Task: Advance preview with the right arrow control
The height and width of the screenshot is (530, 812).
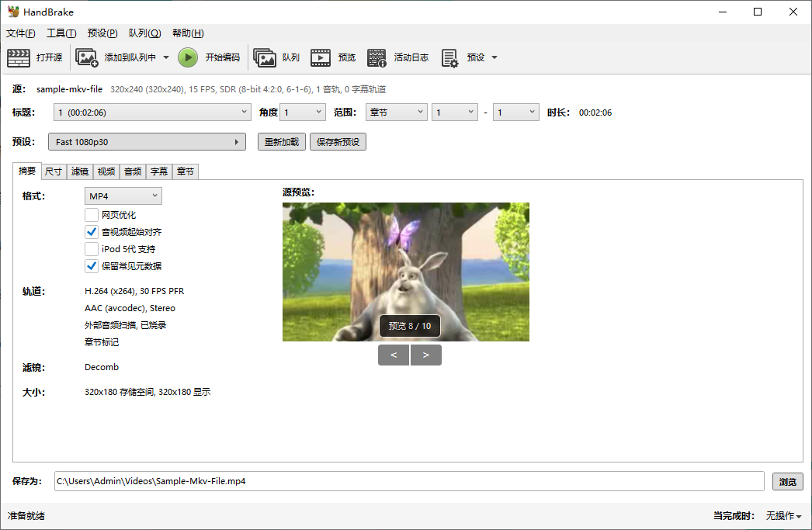Action: pos(425,355)
